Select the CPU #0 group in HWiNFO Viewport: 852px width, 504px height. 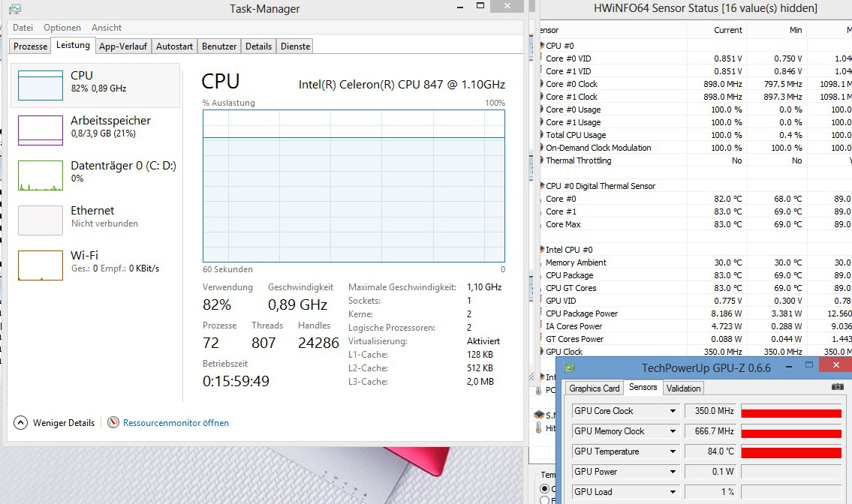(x=696, y=46)
